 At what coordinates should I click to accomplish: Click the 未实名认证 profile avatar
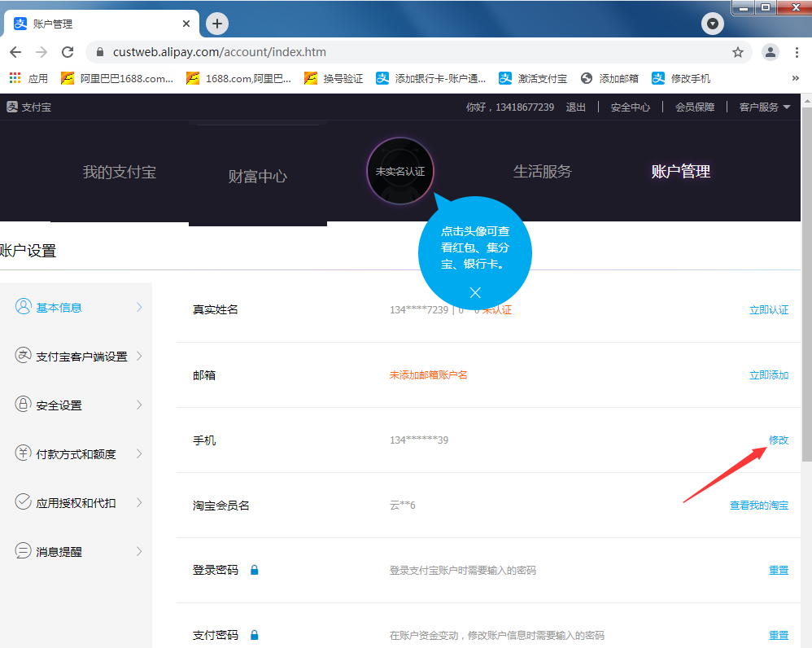[399, 171]
